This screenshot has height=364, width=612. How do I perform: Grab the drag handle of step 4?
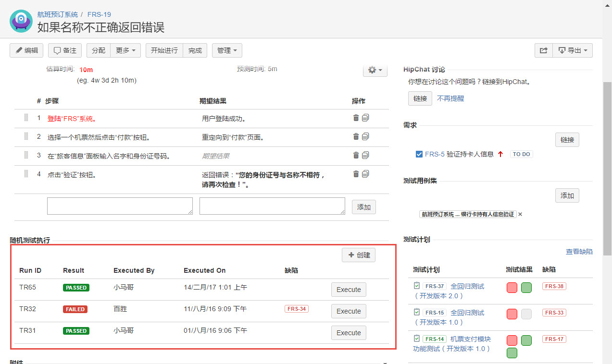pos(26,174)
